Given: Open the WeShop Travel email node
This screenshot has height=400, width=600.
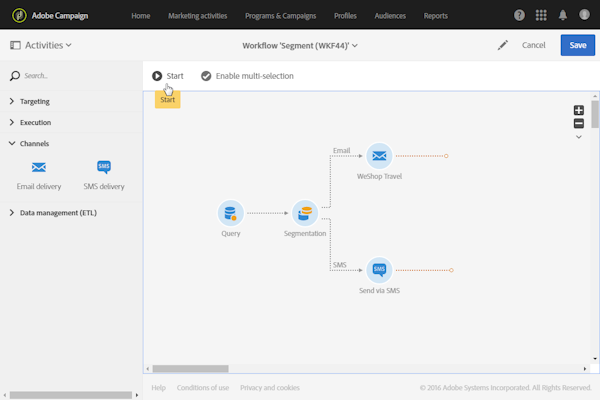Looking at the screenshot, I should point(378,155).
